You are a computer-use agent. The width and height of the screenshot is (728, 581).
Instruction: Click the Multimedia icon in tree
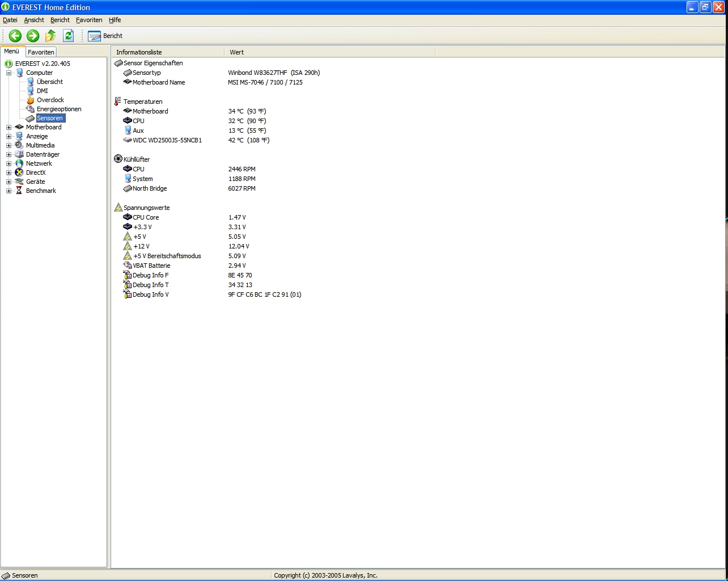coord(19,145)
